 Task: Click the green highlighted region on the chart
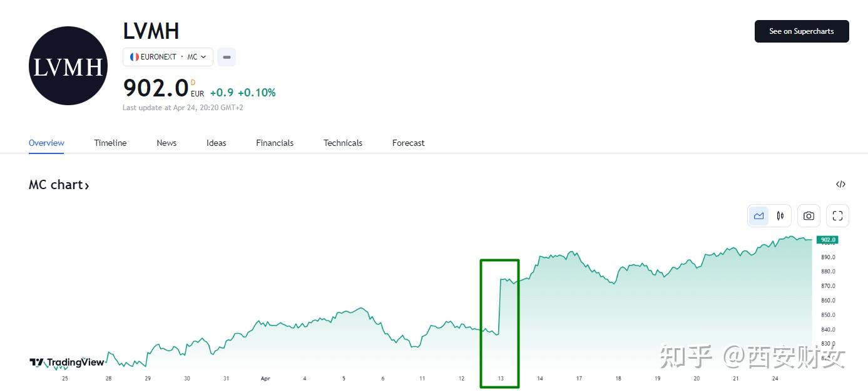pyautogui.click(x=499, y=322)
